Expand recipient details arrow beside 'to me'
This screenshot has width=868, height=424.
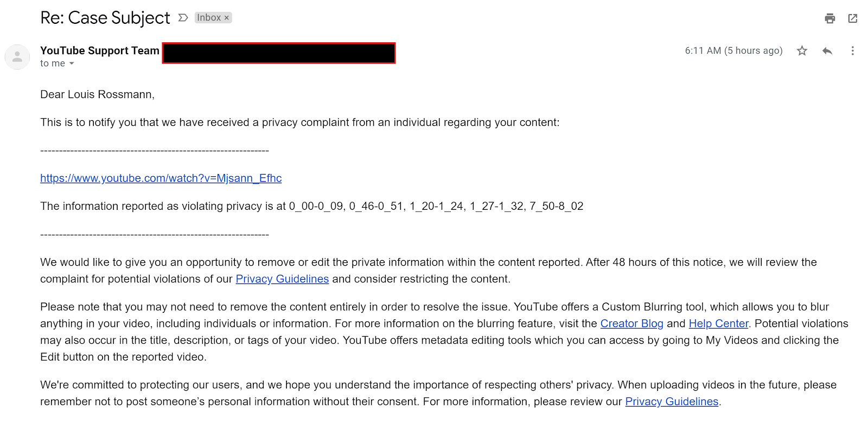point(72,64)
